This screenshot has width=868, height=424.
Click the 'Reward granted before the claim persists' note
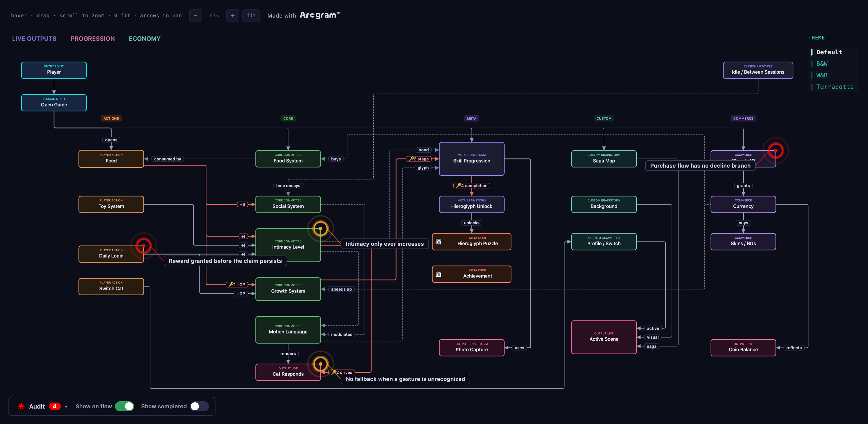[225, 261]
